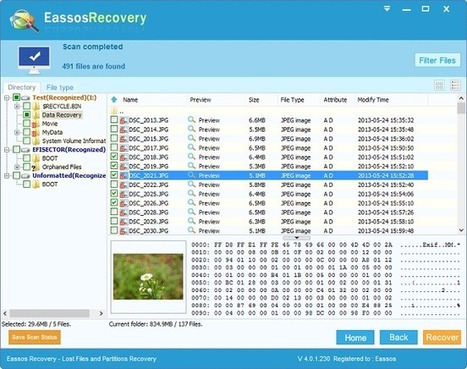
Task: Expand the Orphaned Files tree node
Action: coord(17,167)
